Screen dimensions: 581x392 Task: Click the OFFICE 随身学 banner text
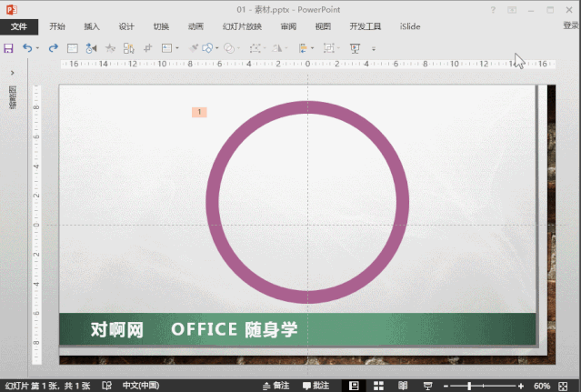point(235,329)
